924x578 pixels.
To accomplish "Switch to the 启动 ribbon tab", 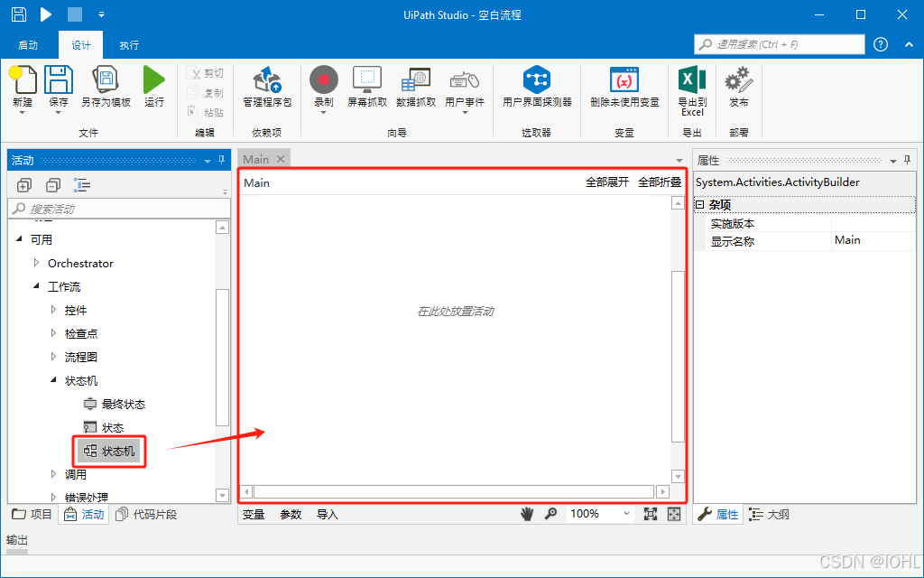I will [x=28, y=45].
